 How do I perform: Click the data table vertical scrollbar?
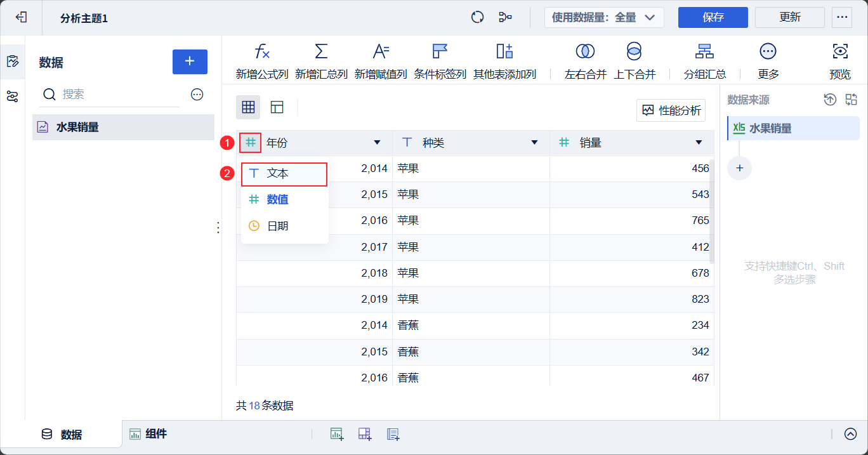click(x=712, y=209)
